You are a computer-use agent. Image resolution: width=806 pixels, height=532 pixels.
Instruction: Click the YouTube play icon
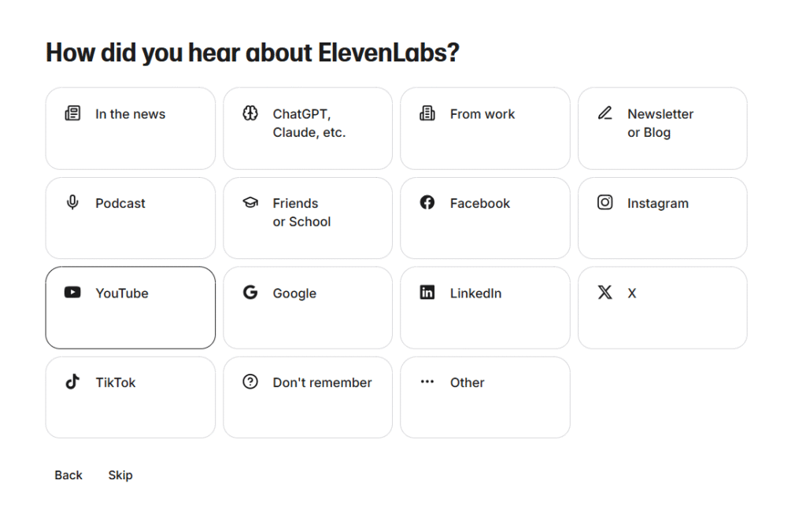[x=72, y=293]
